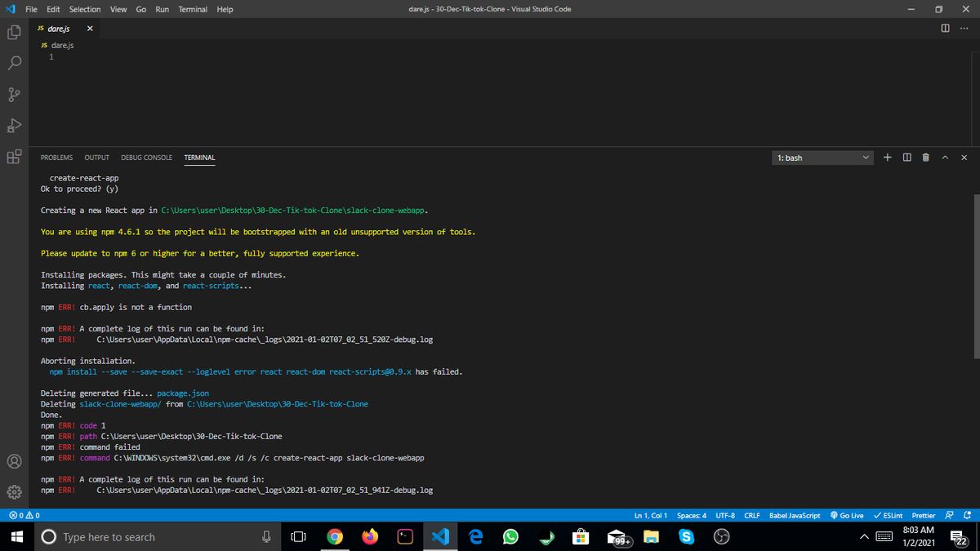Create a new terminal with plus icon

[x=888, y=157]
